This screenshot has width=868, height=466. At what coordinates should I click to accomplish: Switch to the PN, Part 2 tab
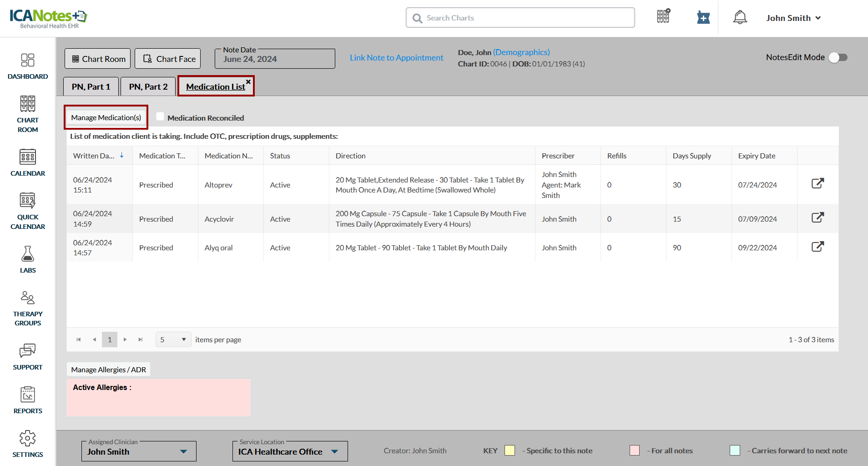pos(148,86)
